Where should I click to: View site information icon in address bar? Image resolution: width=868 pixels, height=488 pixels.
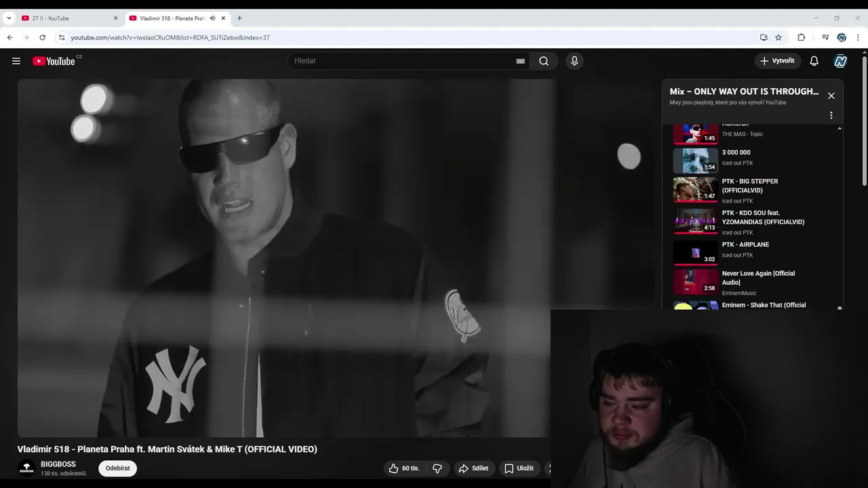(62, 37)
